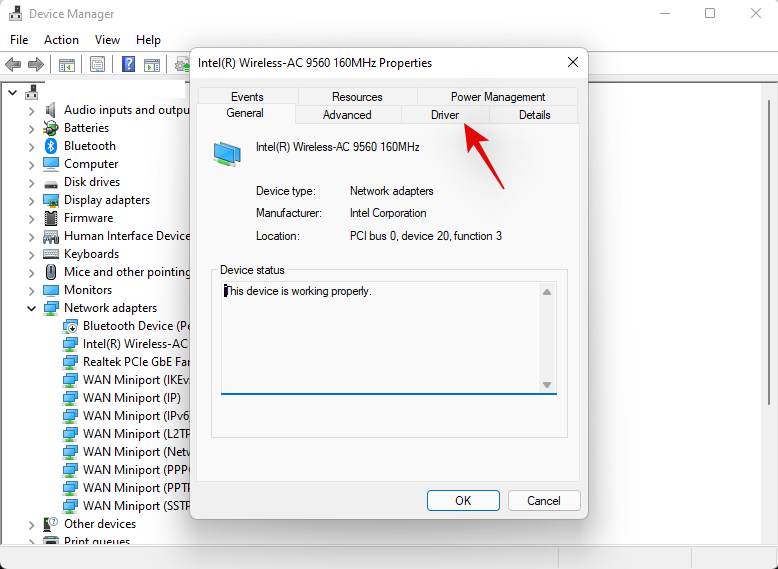Toggle the show/hide action pane toolbar icon
Viewport: 778px width, 569px height.
152,64
